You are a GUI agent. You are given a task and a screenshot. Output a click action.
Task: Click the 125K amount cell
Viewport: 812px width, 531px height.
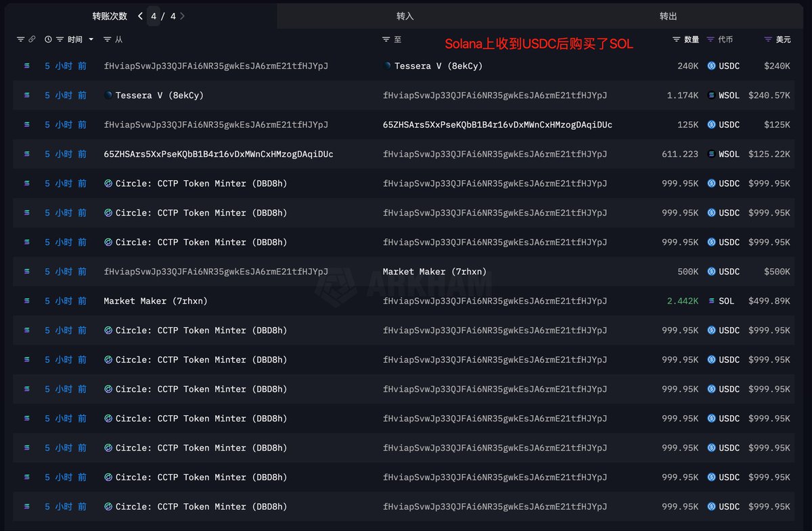point(687,125)
